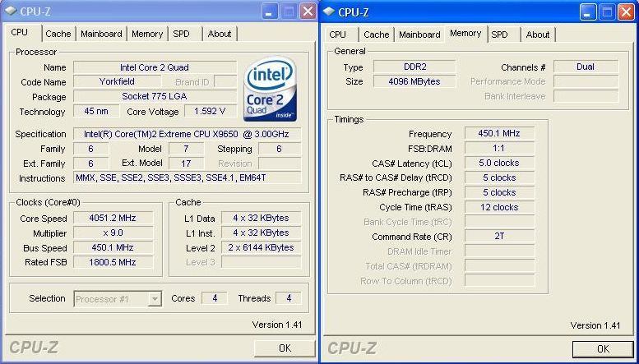639x364 pixels.
Task: Select the CPU tab in left CPU-Z window
Action: pos(20,33)
